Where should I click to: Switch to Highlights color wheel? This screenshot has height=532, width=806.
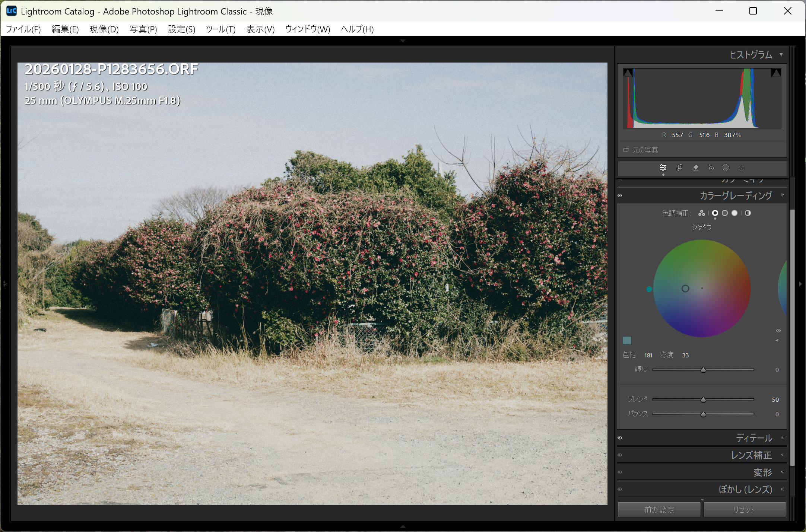point(734,213)
